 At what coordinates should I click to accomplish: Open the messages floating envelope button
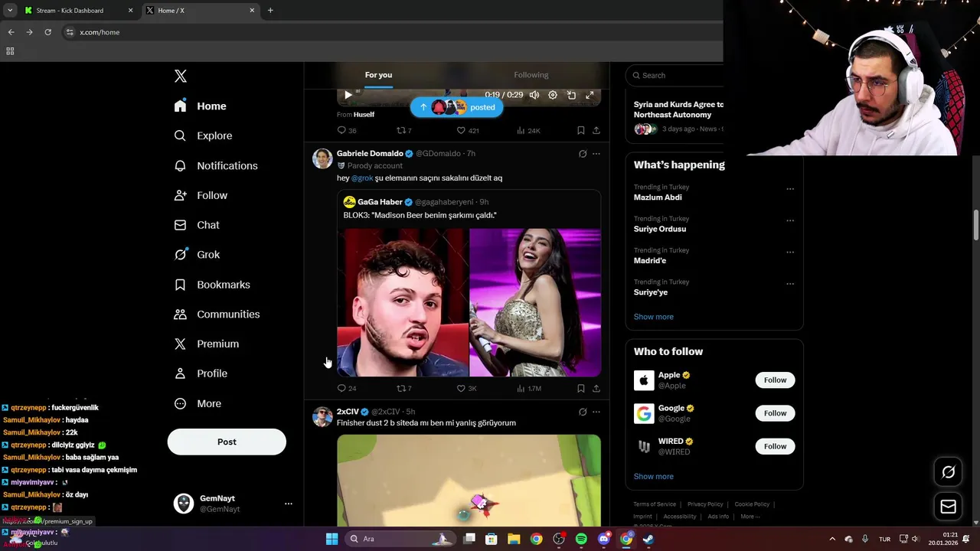(x=948, y=507)
